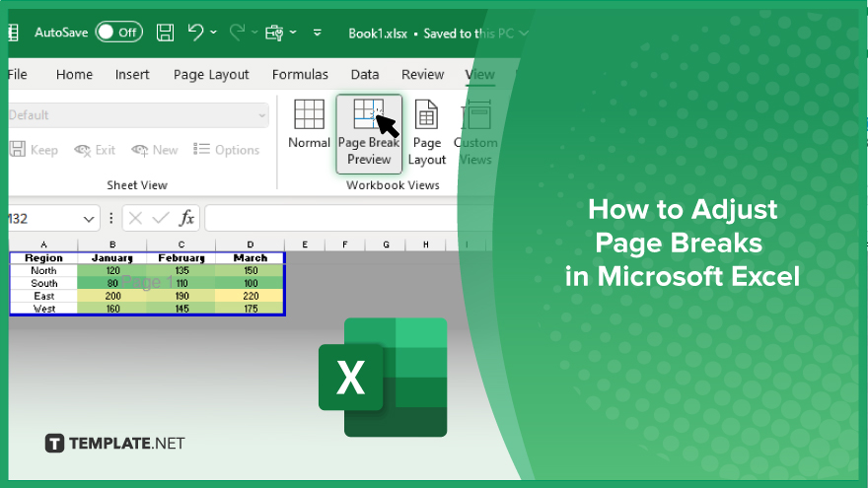Open Custom Views
The image size is (868, 488).
475,133
